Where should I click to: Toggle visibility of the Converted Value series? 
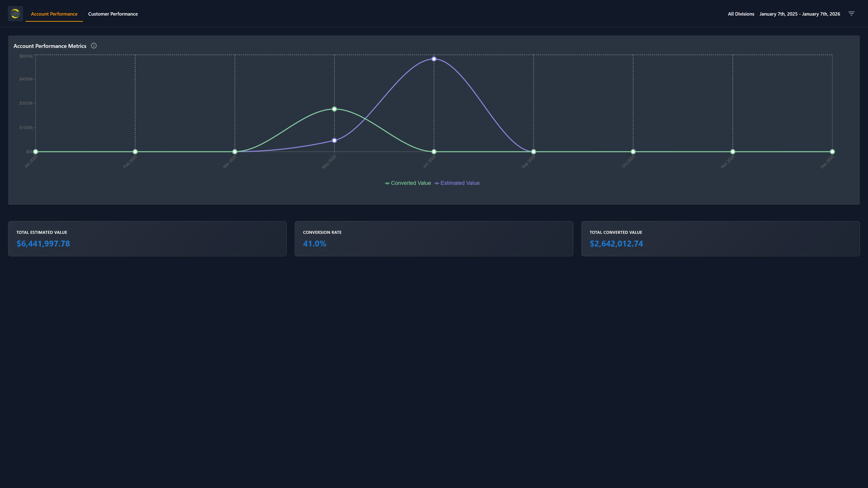pos(411,183)
